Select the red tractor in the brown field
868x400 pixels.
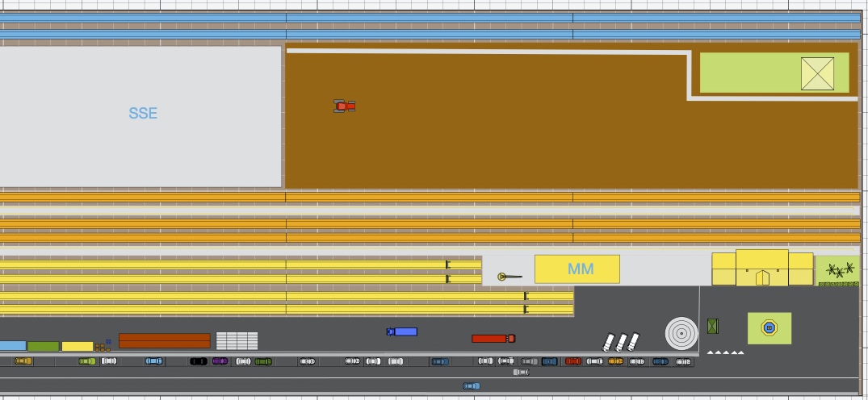point(345,106)
